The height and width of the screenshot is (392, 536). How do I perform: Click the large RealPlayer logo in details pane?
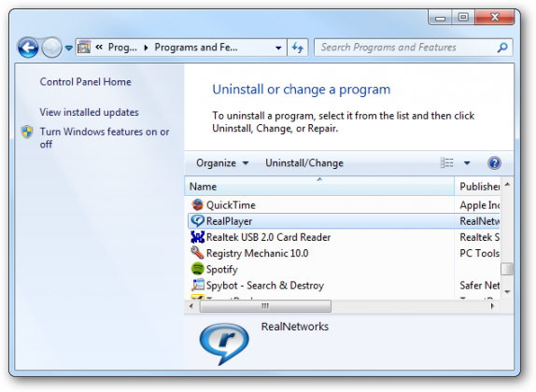coord(224,343)
